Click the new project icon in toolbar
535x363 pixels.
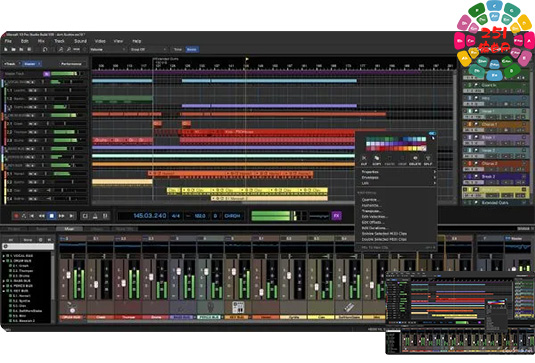click(6, 49)
